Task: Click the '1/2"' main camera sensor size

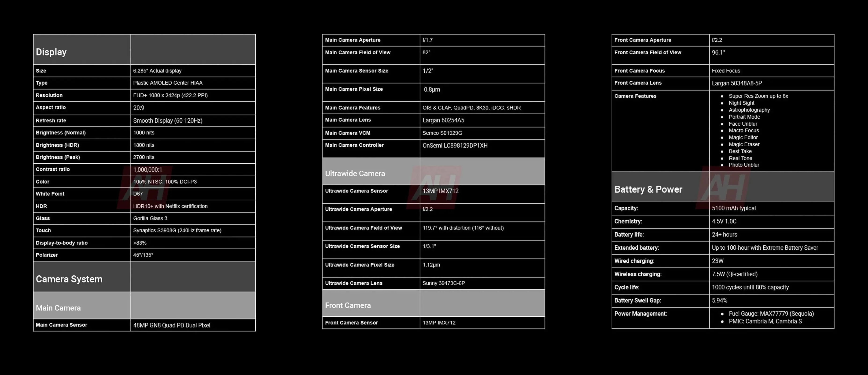Action: click(428, 71)
